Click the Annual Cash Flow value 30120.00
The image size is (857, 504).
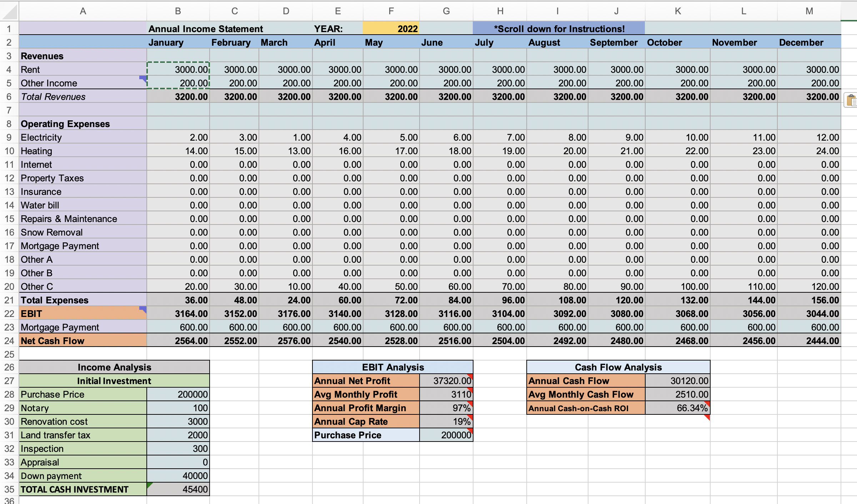point(678,381)
